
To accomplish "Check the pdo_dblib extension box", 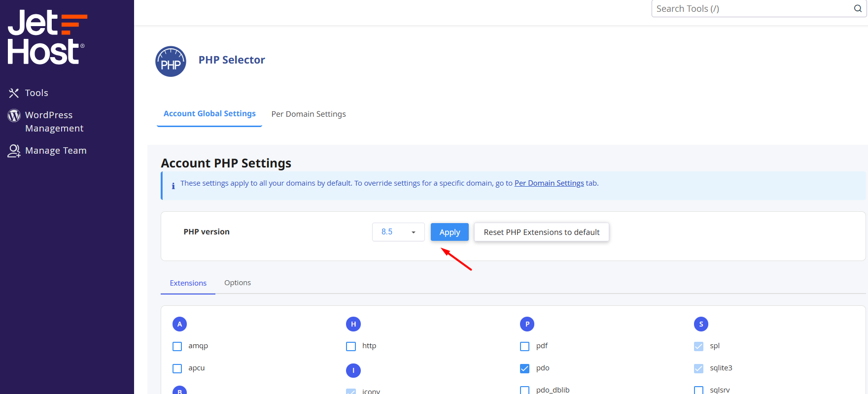I will 525,390.
